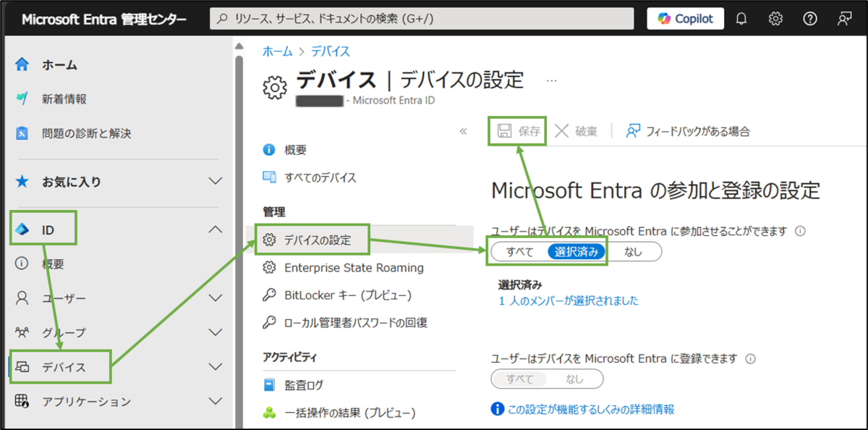Click the Microsoft Entra 管理センター title
The width and height of the screenshot is (868, 430).
pyautogui.click(x=104, y=20)
